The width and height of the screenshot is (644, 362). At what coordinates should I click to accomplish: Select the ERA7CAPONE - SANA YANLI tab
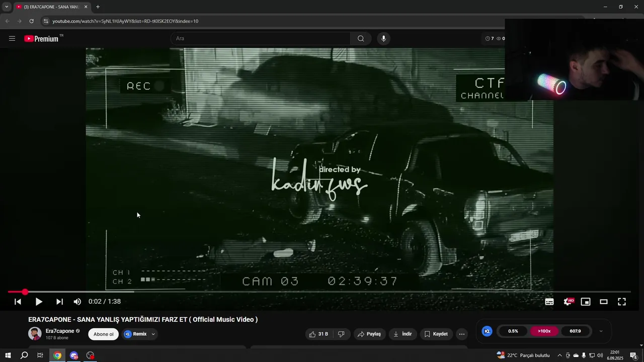click(x=52, y=7)
